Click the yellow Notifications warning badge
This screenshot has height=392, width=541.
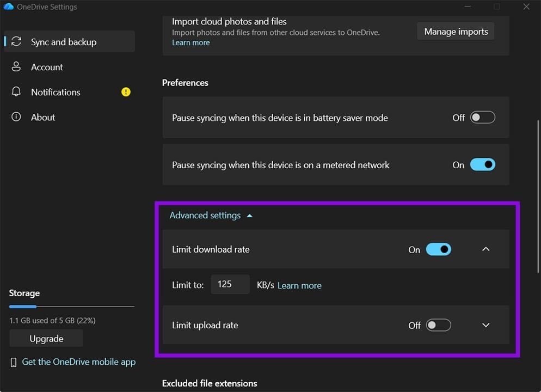tap(126, 92)
